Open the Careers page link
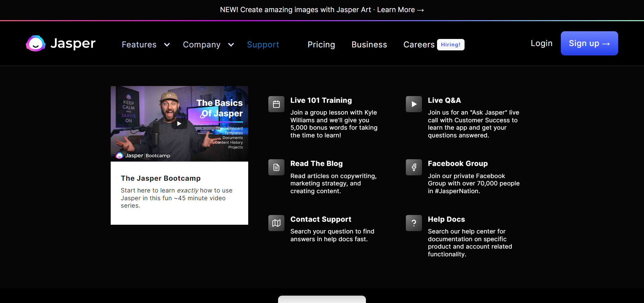 (419, 45)
